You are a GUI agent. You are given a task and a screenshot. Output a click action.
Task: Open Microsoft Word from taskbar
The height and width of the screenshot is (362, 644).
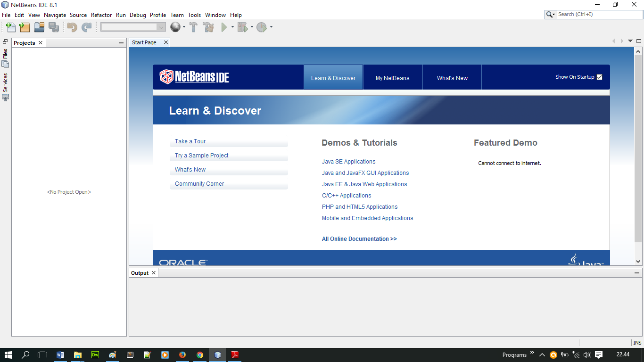(x=60, y=355)
